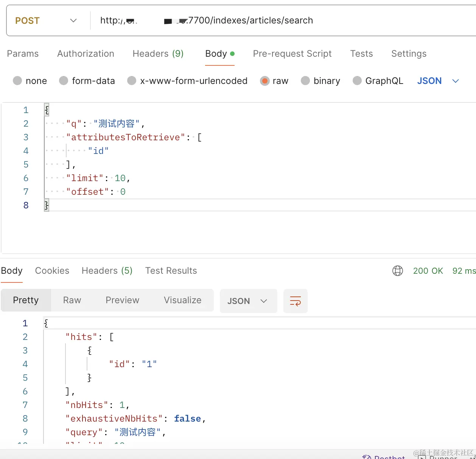Switch to the Authorization tab

(86, 54)
